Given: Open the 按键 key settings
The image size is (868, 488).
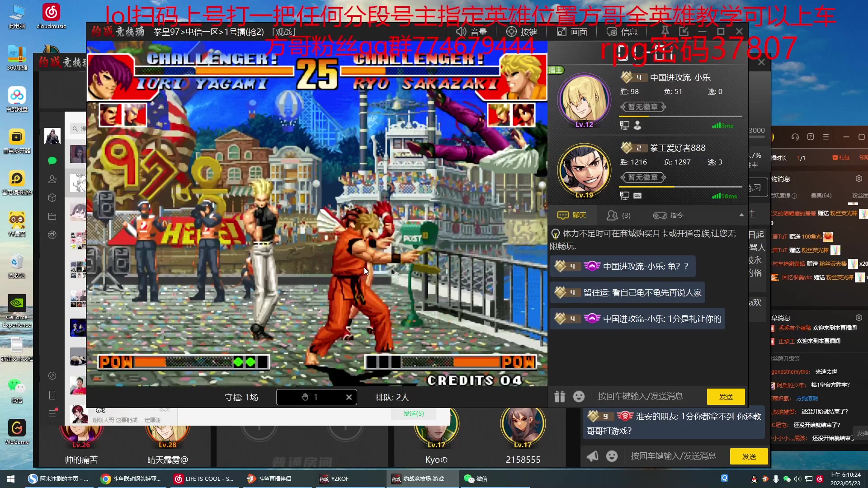Looking at the screenshot, I should coord(522,32).
